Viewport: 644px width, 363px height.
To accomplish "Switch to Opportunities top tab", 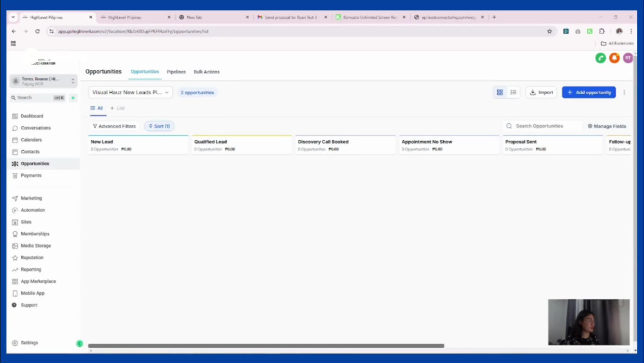I will pos(144,72).
